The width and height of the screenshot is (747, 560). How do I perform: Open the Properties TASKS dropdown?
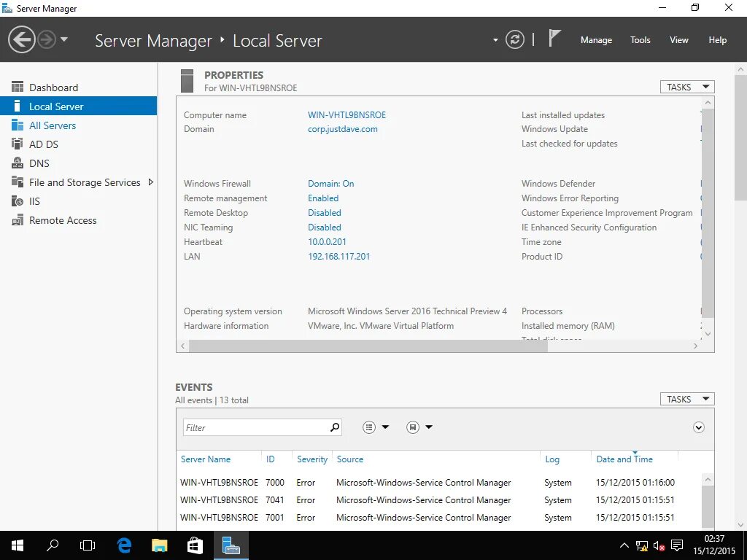(x=686, y=86)
